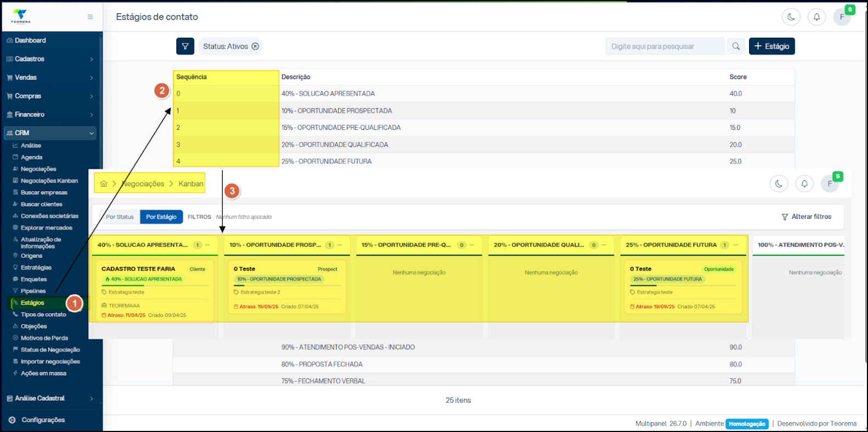Open the funnel filter button beside Status: Ativos
Image resolution: width=868 pixels, height=432 pixels.
tap(185, 47)
